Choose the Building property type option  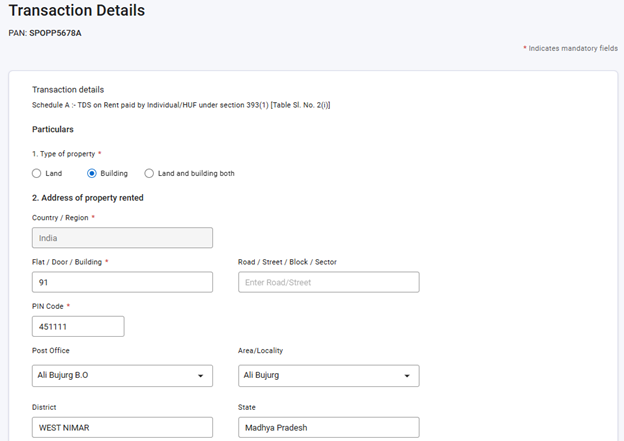[93, 173]
